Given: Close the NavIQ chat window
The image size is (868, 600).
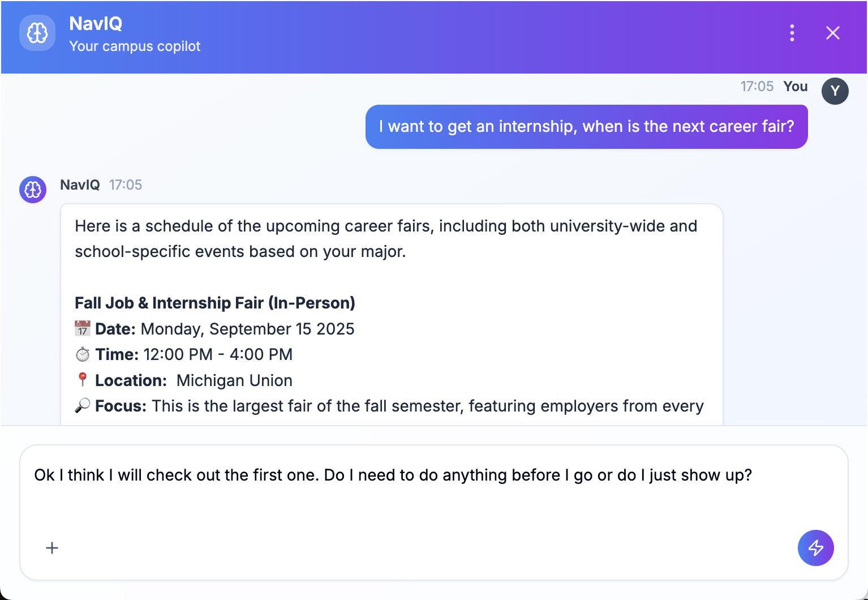Looking at the screenshot, I should coord(832,33).
